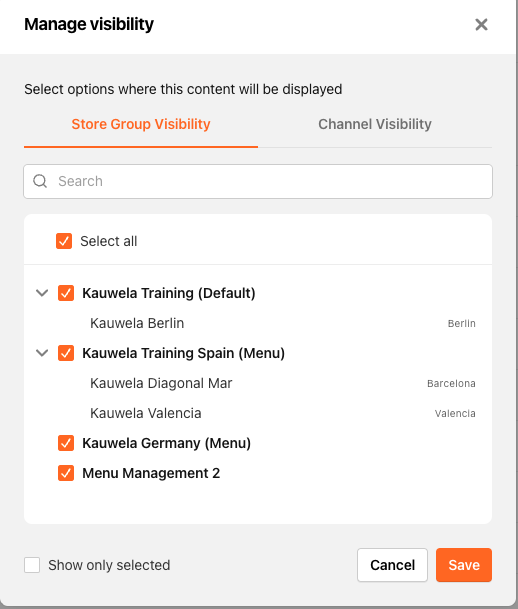Toggle Kauwela Training (Default) checkbox

(66, 293)
